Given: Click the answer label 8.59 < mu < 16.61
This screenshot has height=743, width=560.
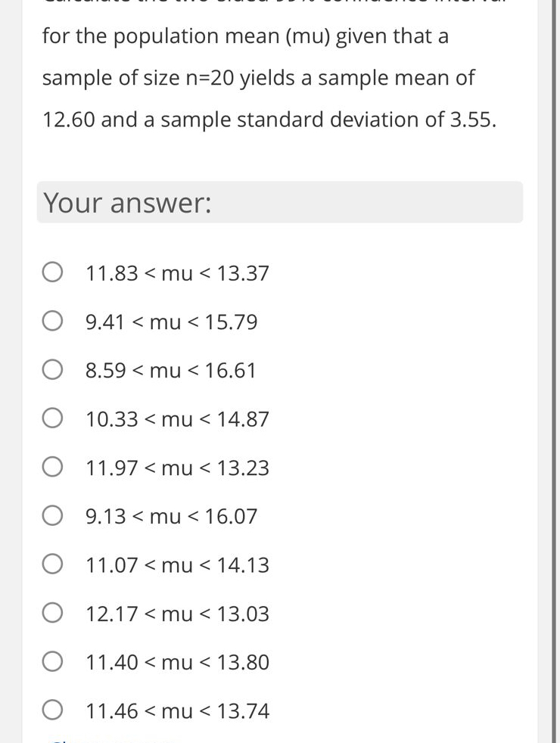Looking at the screenshot, I should point(171,370).
